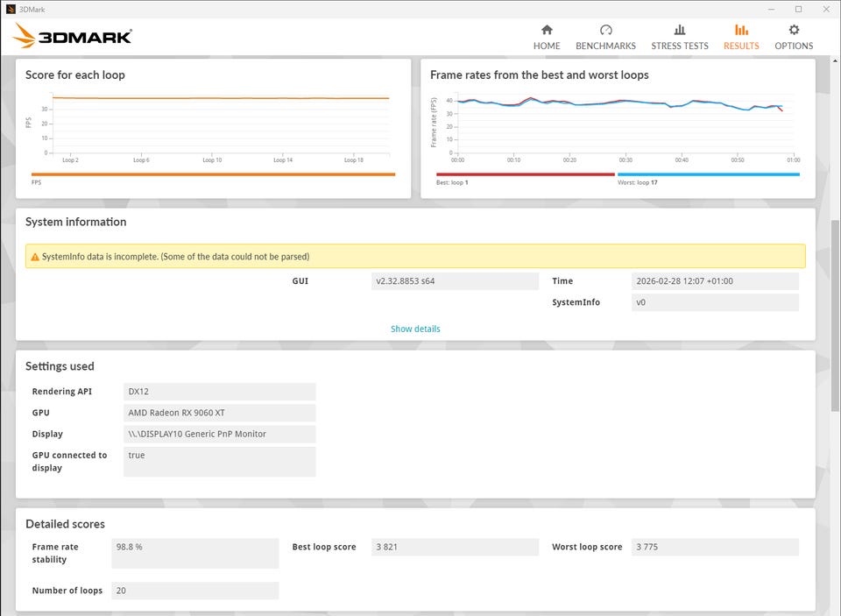Toggle the blue Worst loop 17 legend
This screenshot has height=616, width=841.
[708, 174]
